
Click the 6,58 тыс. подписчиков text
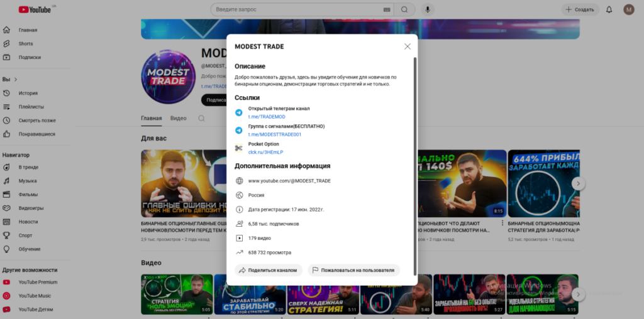[x=274, y=224]
